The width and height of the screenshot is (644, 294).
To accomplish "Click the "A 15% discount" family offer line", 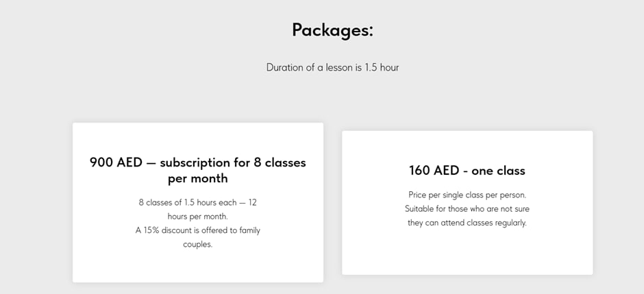I will (x=198, y=230).
